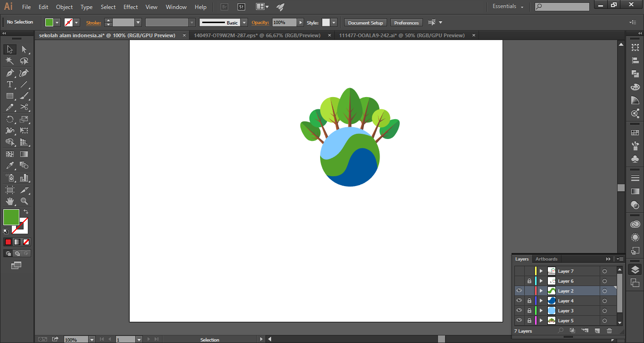
Task: Open the Effect menu
Action: (x=130, y=7)
